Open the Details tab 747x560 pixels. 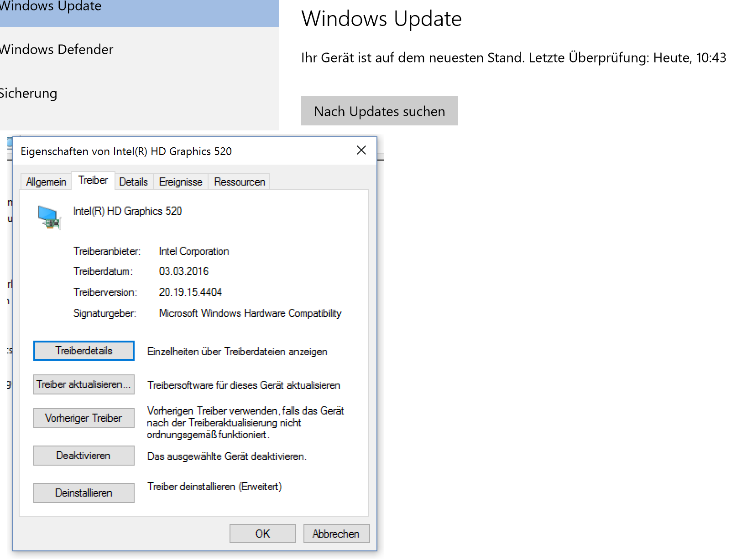pyautogui.click(x=133, y=182)
